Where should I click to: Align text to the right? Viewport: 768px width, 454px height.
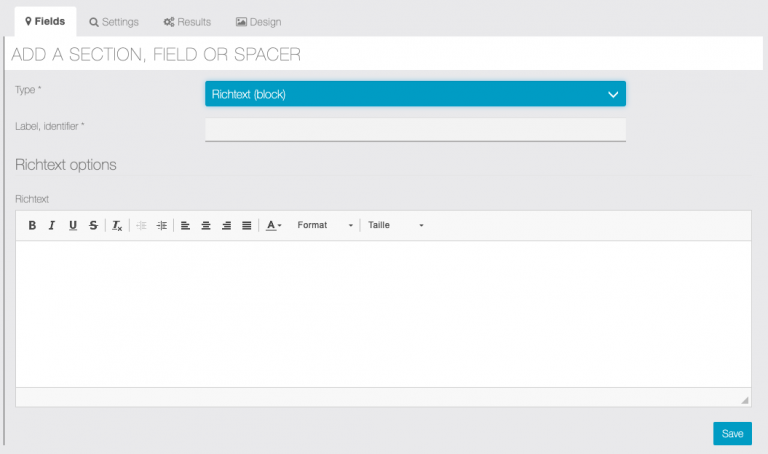[x=226, y=226]
